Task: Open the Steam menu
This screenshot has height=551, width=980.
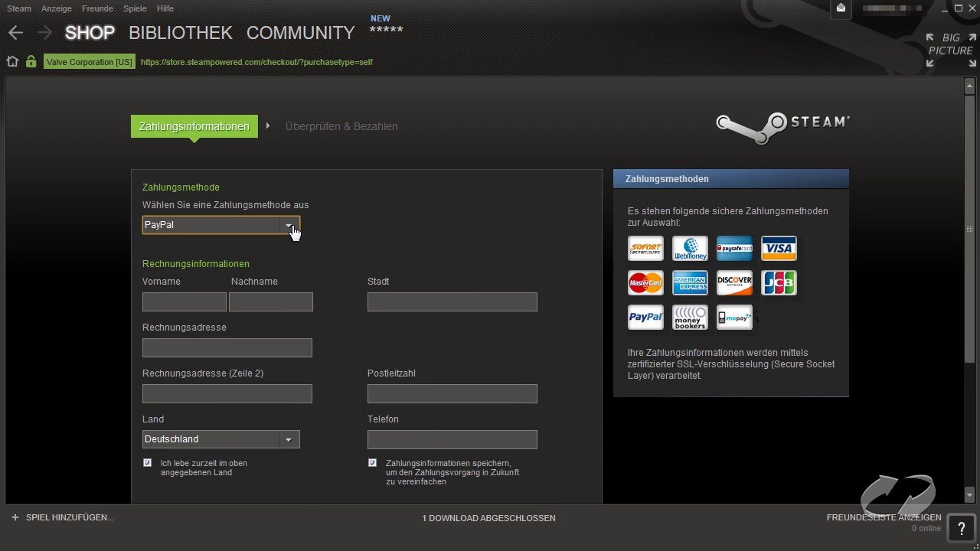Action: (x=19, y=8)
